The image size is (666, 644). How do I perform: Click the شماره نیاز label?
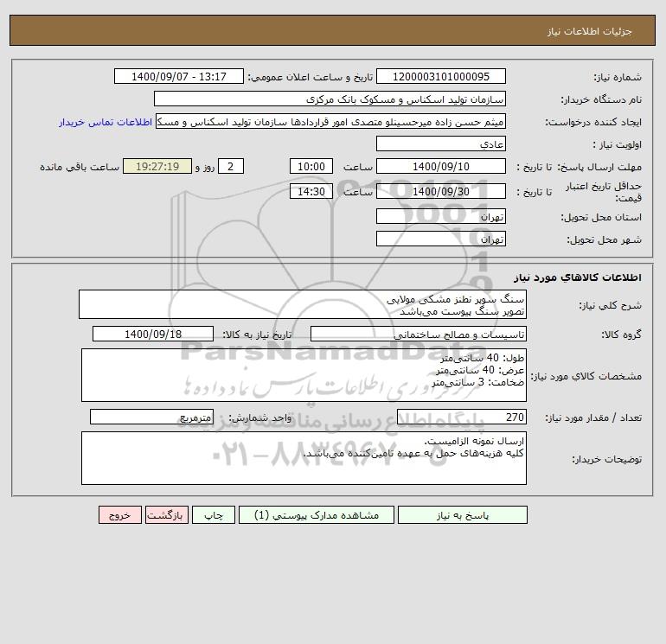pyautogui.click(x=618, y=77)
